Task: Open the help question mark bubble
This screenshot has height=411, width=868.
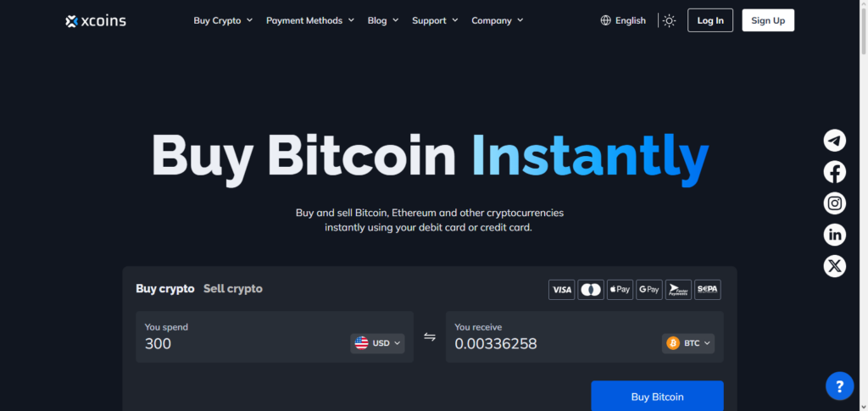Action: 839,386
